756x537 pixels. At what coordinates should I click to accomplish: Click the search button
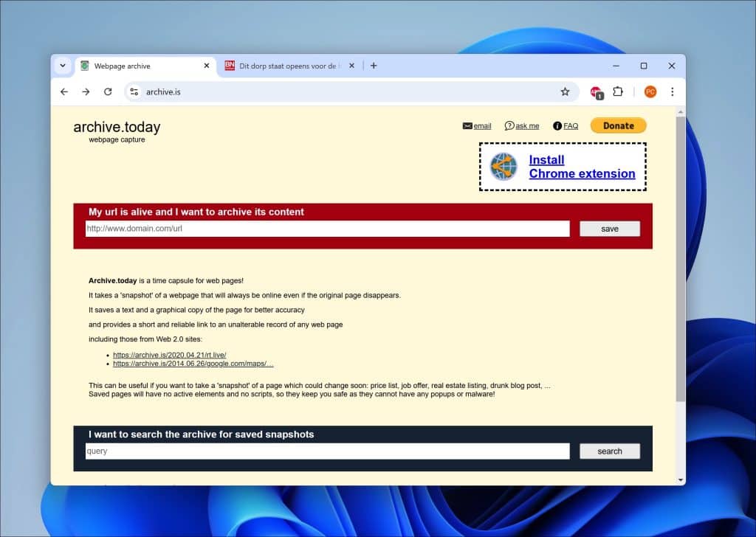click(609, 451)
